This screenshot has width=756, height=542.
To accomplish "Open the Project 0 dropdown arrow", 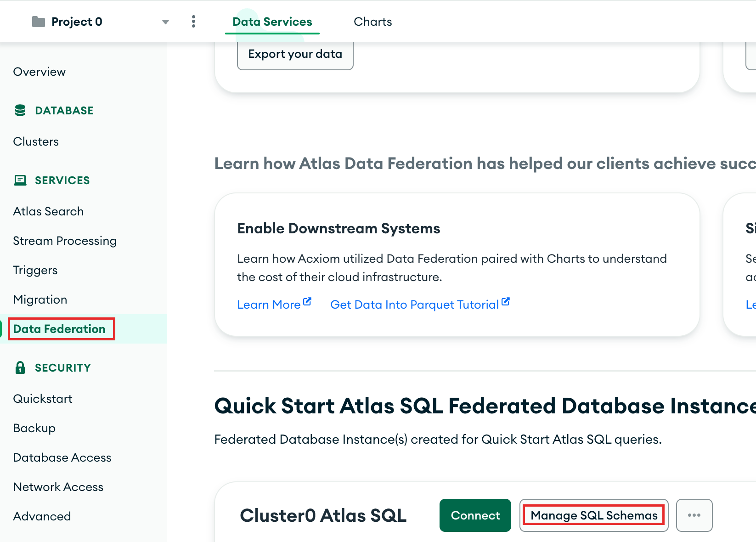I will [x=165, y=22].
